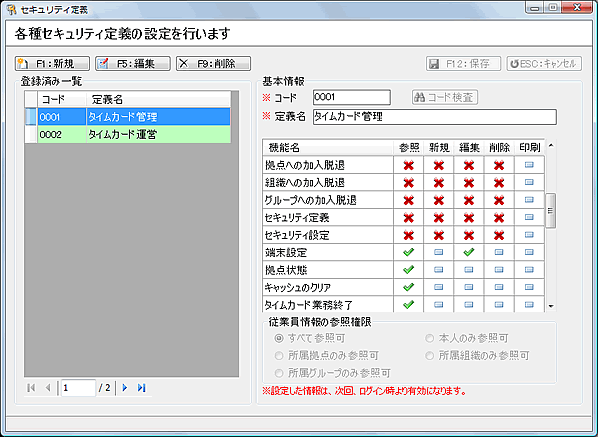Click the F1:新規 button
The height and width of the screenshot is (437, 598).
pyautogui.click(x=52, y=63)
